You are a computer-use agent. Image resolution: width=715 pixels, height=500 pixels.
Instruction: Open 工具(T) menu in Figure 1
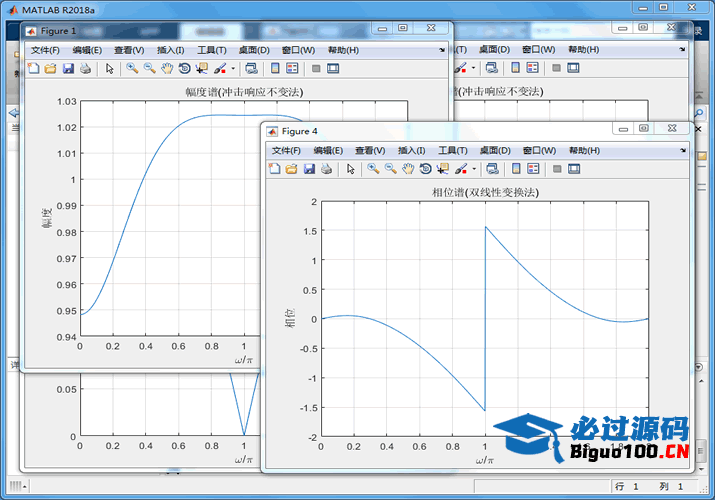pyautogui.click(x=212, y=50)
